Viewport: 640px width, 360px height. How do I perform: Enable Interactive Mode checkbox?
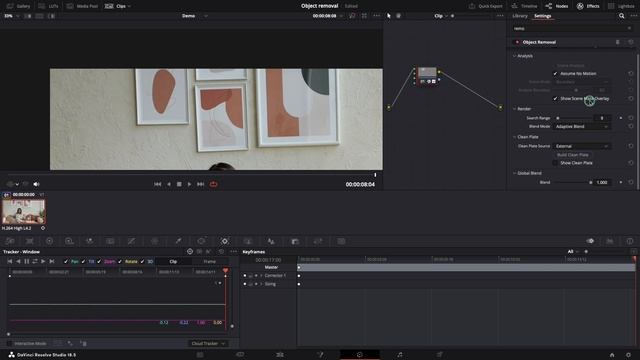click(x=9, y=344)
